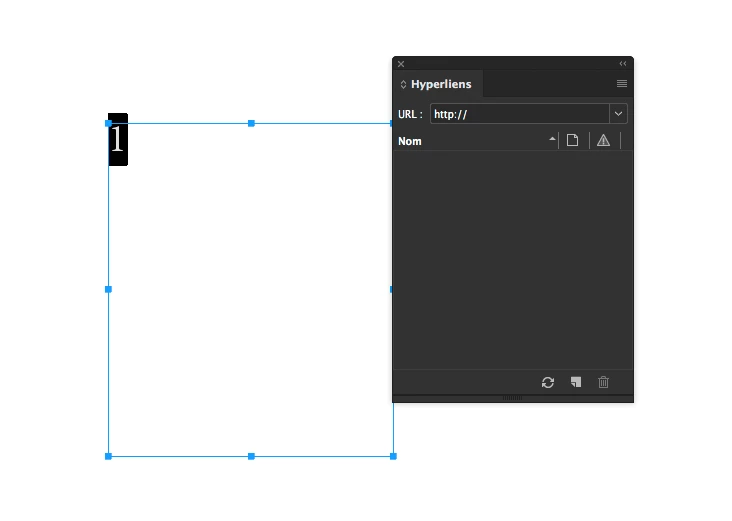The image size is (732, 521).
Task: Select the bottom-right frame handle
Action: click(x=393, y=456)
